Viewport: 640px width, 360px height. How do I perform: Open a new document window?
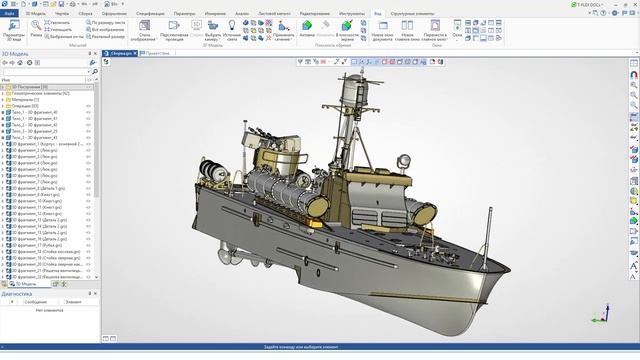click(382, 31)
